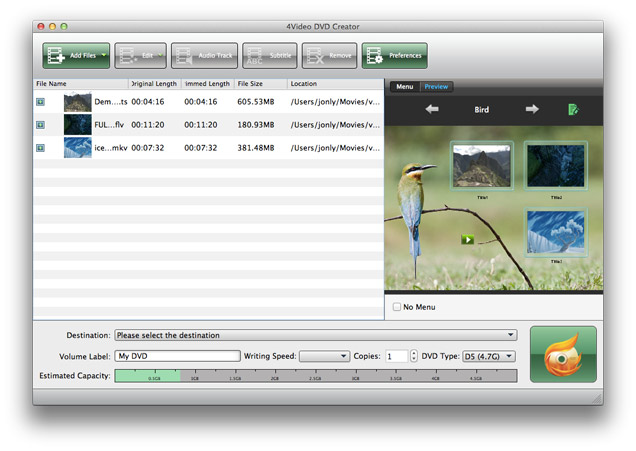Click the yellow minimize window button

click(52, 26)
